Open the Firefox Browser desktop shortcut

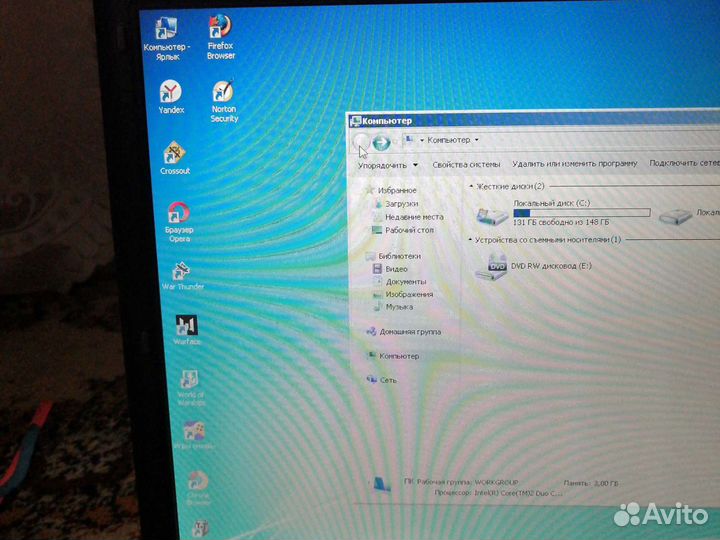pyautogui.click(x=221, y=28)
